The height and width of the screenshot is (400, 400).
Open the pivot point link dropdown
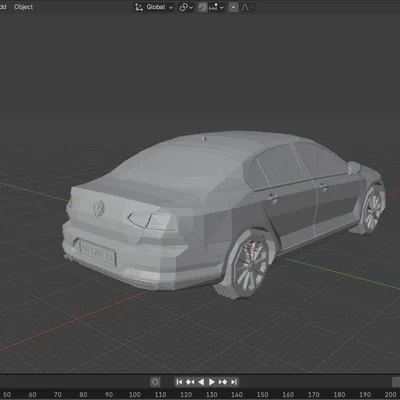pos(186,7)
